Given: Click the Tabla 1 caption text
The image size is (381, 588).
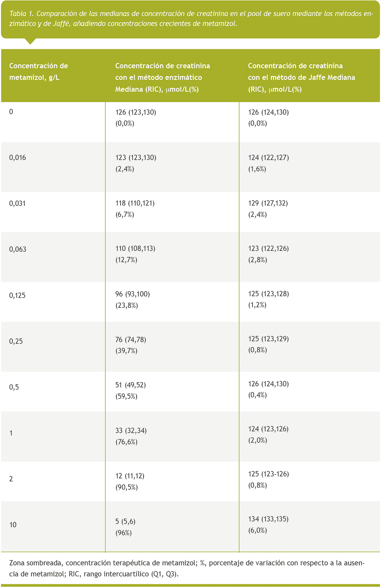Looking at the screenshot, I should click(190, 19).
